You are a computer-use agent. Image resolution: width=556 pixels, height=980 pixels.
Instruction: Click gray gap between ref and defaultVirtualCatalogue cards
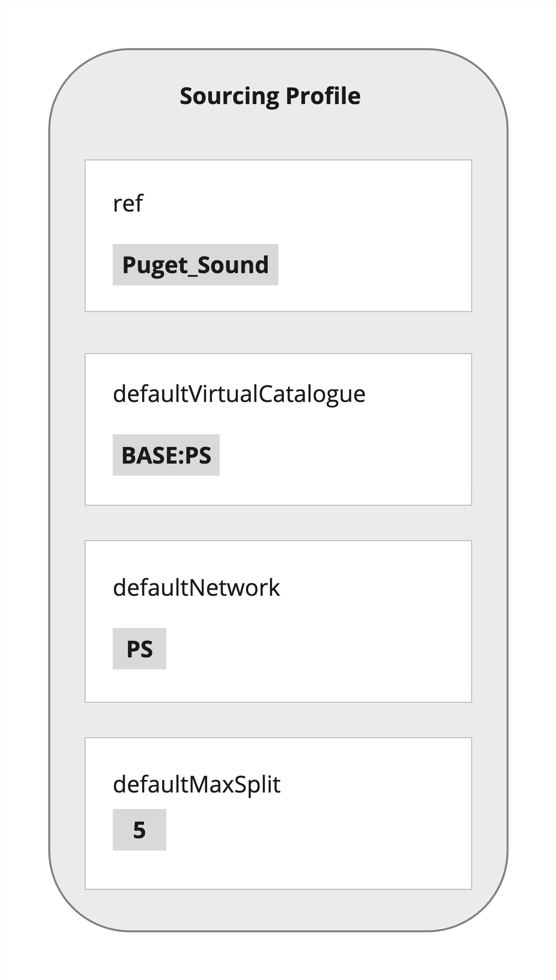coord(278,333)
